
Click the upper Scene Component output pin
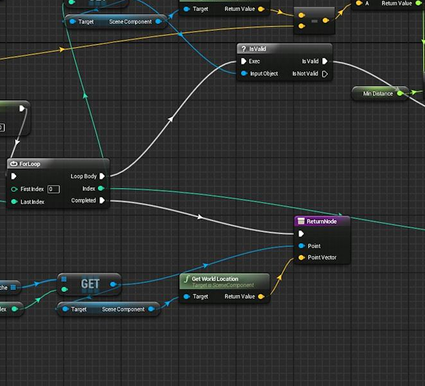pos(159,22)
